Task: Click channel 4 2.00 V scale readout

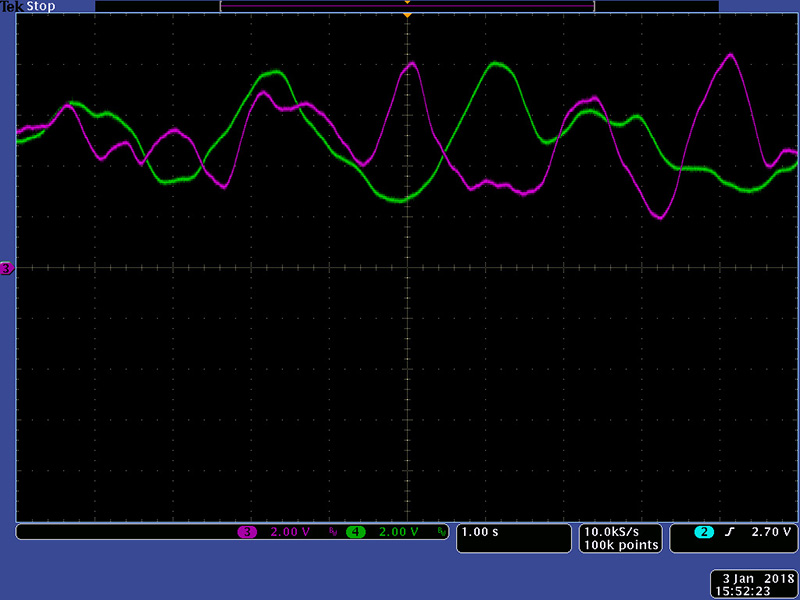Action: (400, 532)
